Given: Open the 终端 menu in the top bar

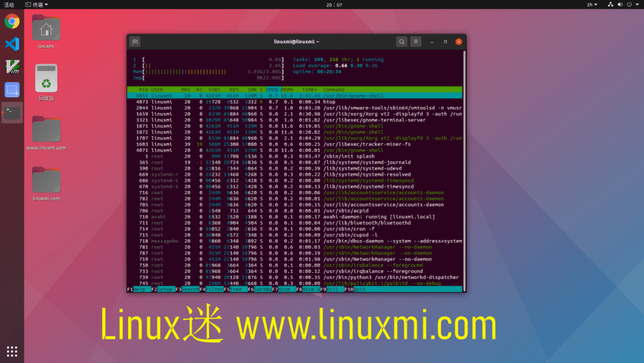Looking at the screenshot, I should coord(37,4).
